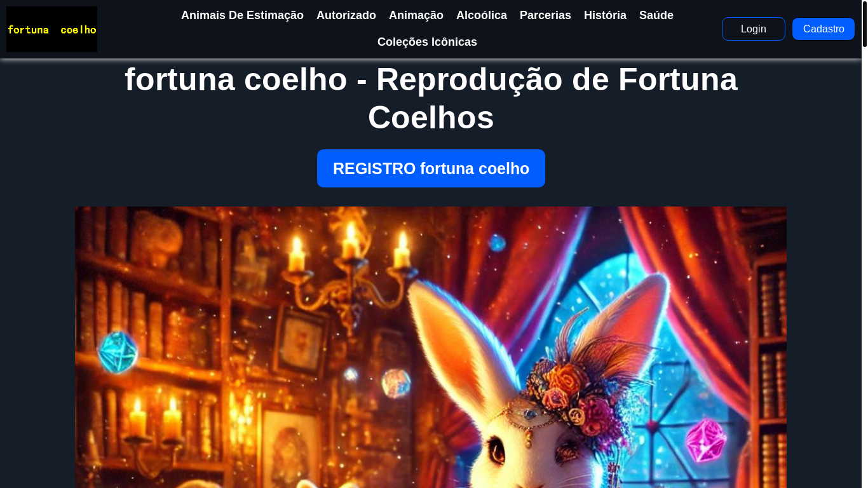Screen dimensions: 868x488
Task: Click the scrollbar track below the thumb
Action: pos(864,267)
